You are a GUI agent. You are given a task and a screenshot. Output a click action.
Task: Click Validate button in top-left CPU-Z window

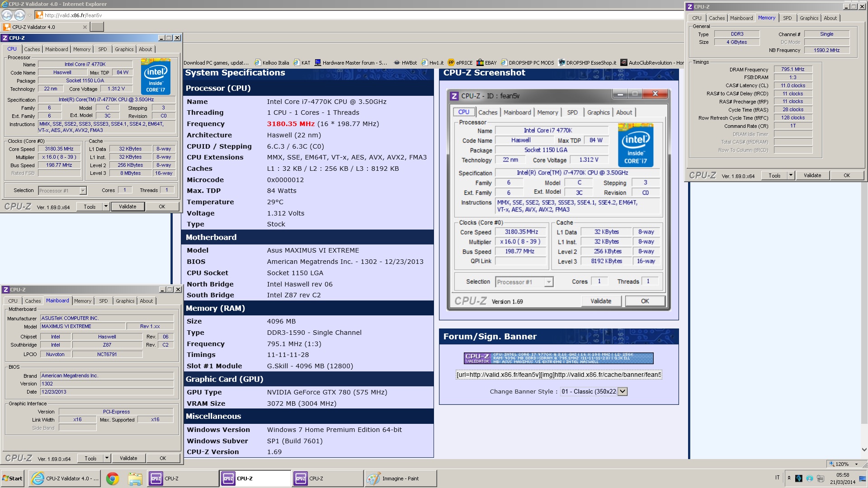click(x=127, y=206)
